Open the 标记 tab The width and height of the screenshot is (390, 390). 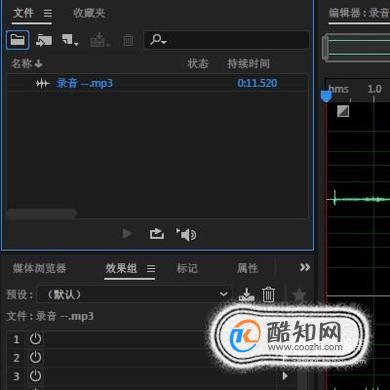pyautogui.click(x=187, y=268)
